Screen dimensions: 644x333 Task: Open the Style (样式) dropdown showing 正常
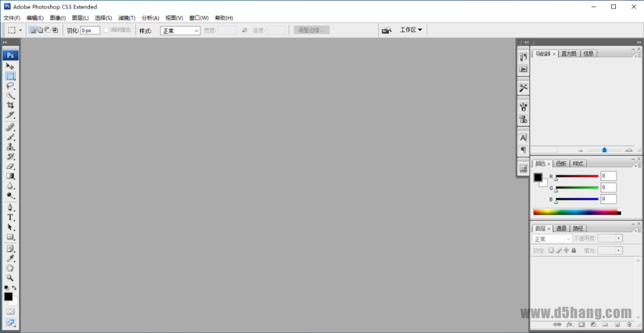180,30
